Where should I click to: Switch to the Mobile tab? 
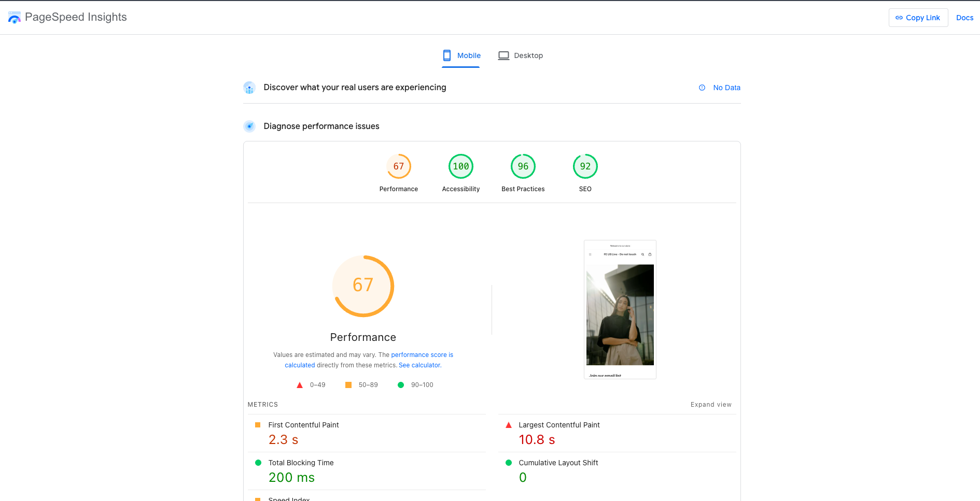click(461, 55)
